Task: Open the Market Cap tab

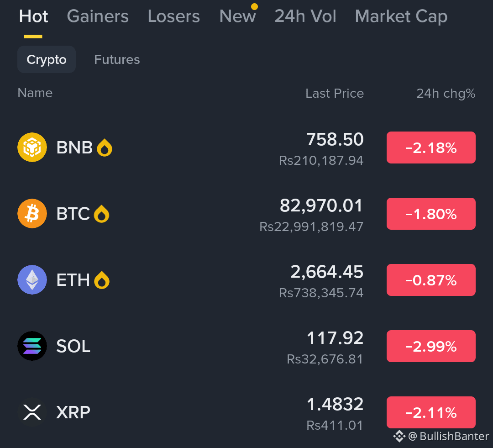Action: (401, 17)
